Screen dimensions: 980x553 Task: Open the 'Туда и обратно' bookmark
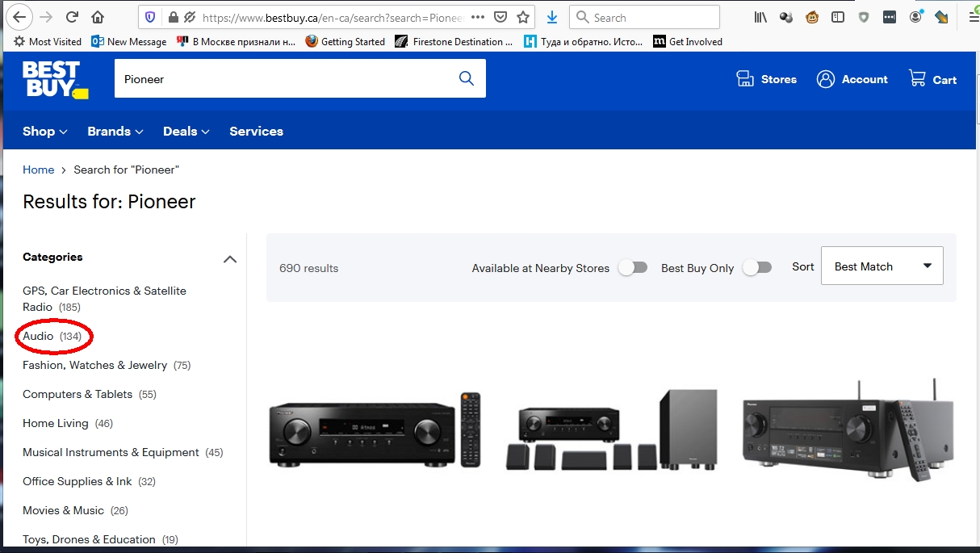coord(583,41)
